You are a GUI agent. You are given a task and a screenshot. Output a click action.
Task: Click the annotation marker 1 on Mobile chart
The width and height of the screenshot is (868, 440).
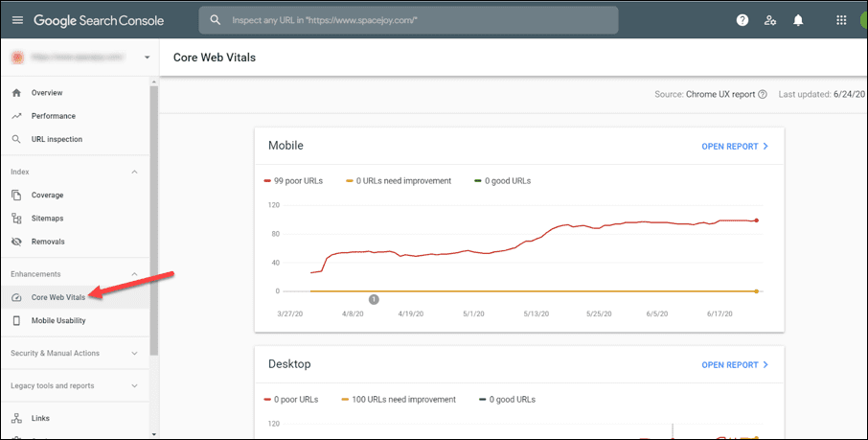coord(374,299)
